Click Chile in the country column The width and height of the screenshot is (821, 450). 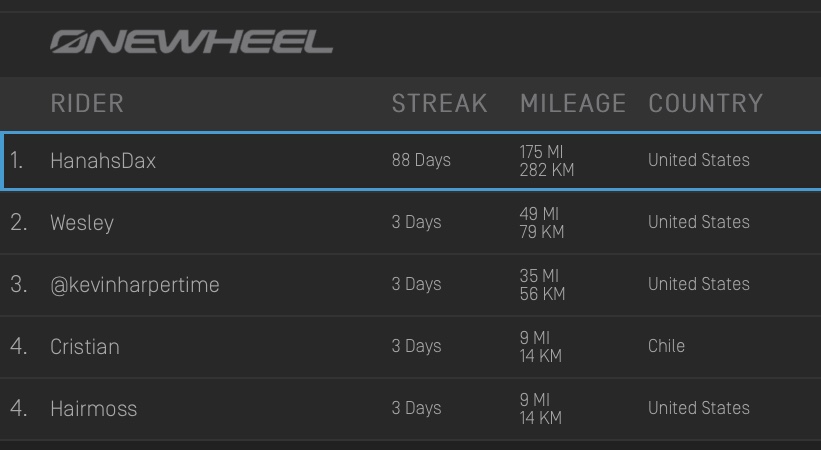[x=666, y=346]
